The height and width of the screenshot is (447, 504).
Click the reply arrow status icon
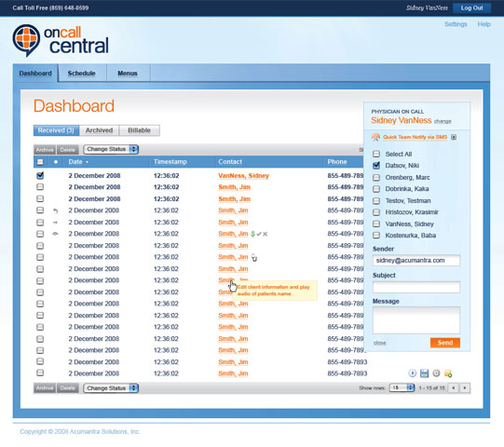(x=56, y=210)
